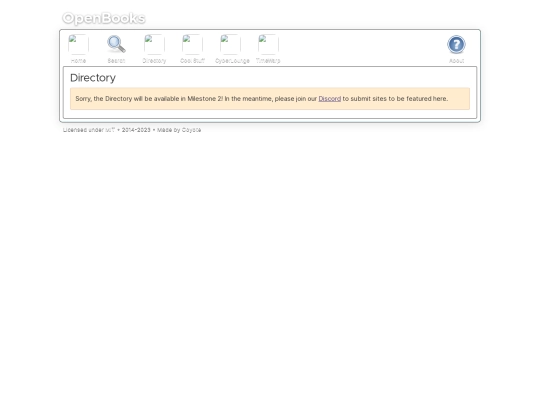
Task: Open the Cool Stuff nav icon
Action: (193, 45)
